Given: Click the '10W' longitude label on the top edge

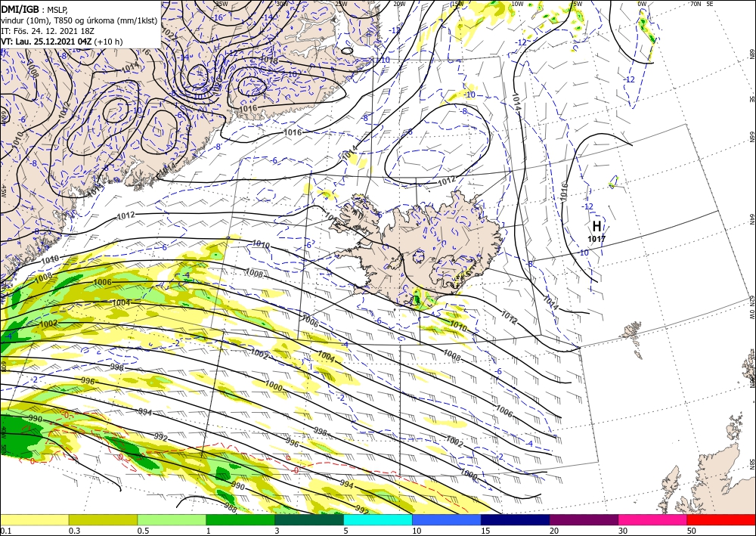Looking at the screenshot, I should [517, 4].
